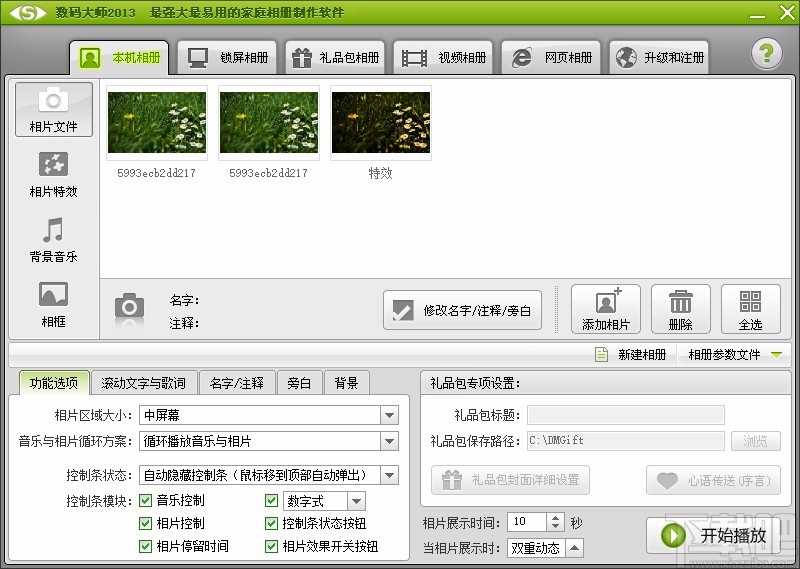Increase 相片展示时间 with the up arrow
800x569 pixels.
tap(556, 517)
